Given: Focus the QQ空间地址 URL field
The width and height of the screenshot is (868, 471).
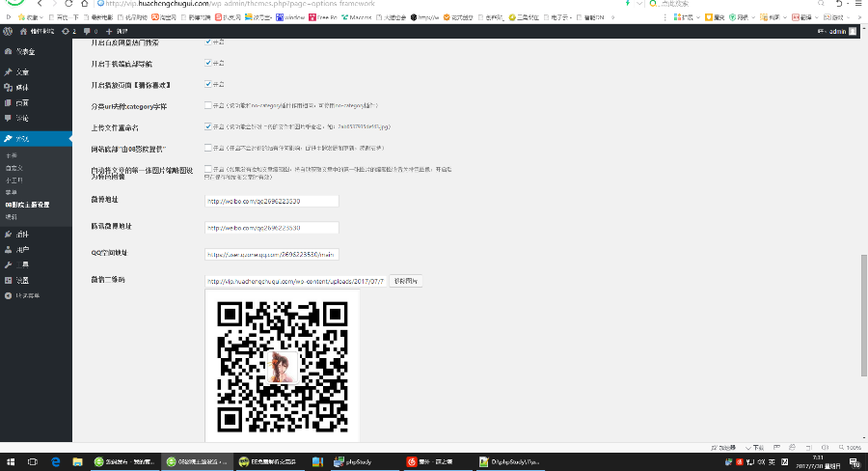Looking at the screenshot, I should pos(272,255).
